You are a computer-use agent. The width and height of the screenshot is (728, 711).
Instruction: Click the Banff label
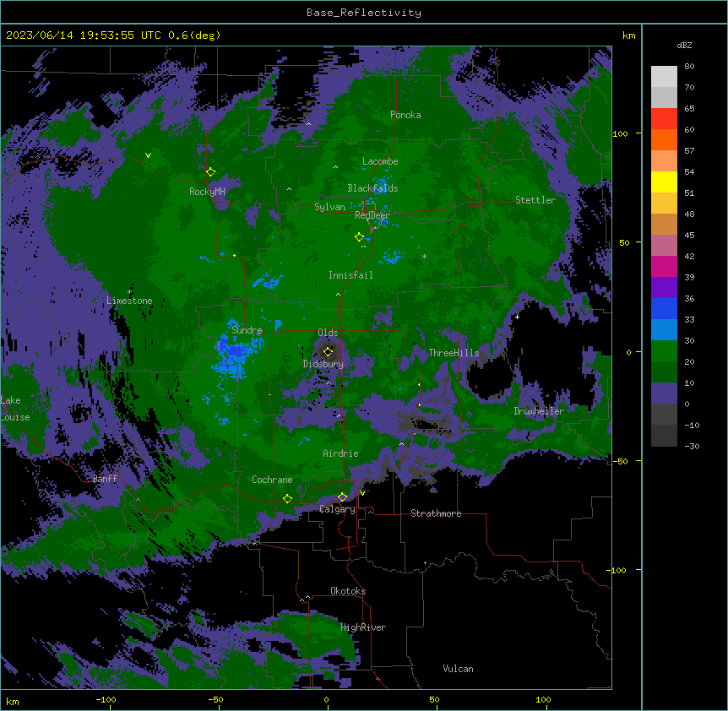click(x=105, y=479)
